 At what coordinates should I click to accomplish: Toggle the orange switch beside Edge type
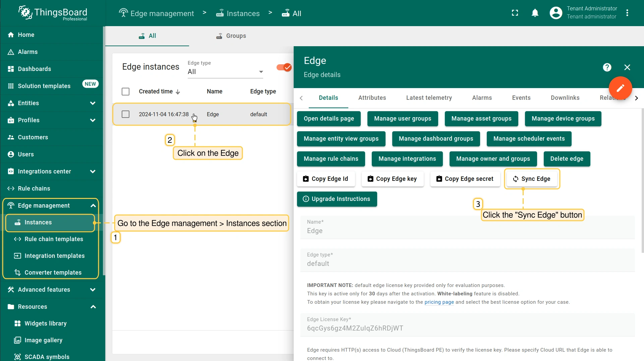(284, 67)
